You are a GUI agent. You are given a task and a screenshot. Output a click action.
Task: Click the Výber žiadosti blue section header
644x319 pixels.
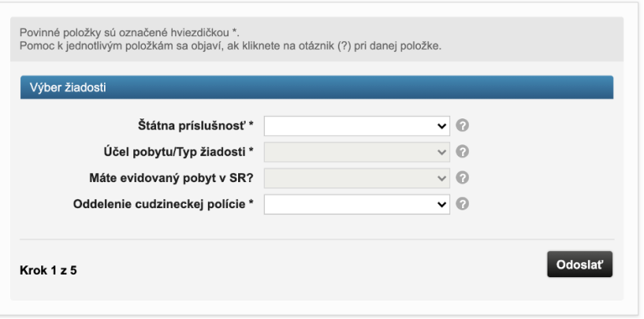(317, 87)
